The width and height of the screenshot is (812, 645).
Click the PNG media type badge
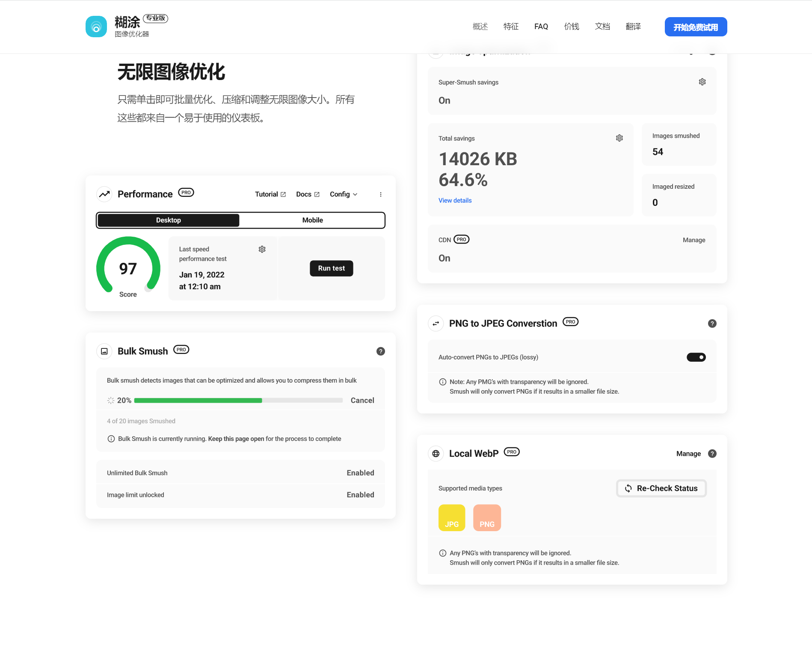487,518
